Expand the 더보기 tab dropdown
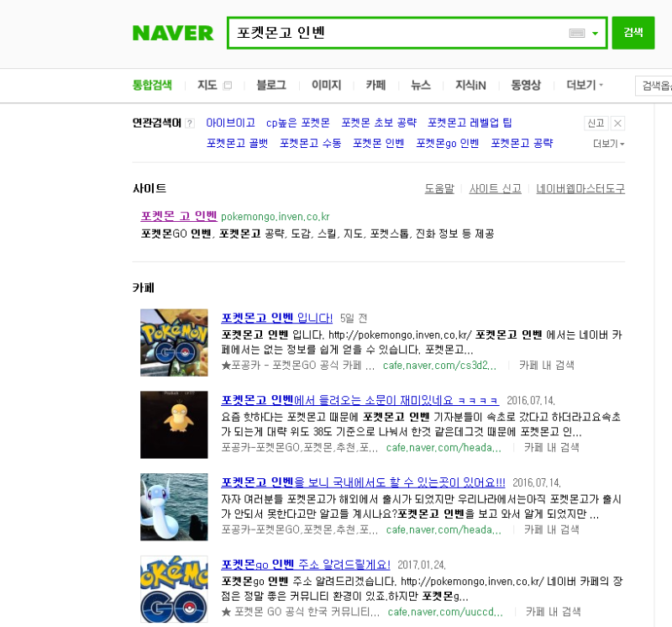The height and width of the screenshot is (627, 672). pyautogui.click(x=585, y=85)
